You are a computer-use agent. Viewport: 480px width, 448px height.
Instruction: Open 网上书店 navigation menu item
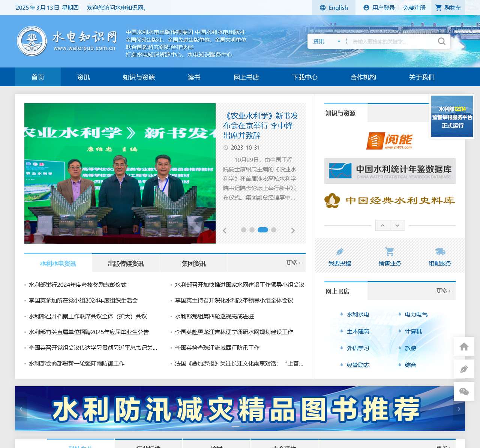246,77
